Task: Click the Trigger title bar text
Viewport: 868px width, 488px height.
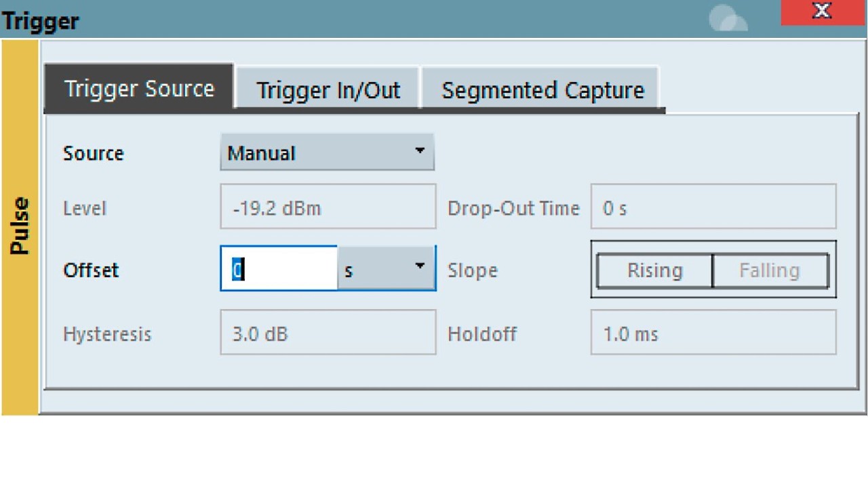Action: coord(41,21)
